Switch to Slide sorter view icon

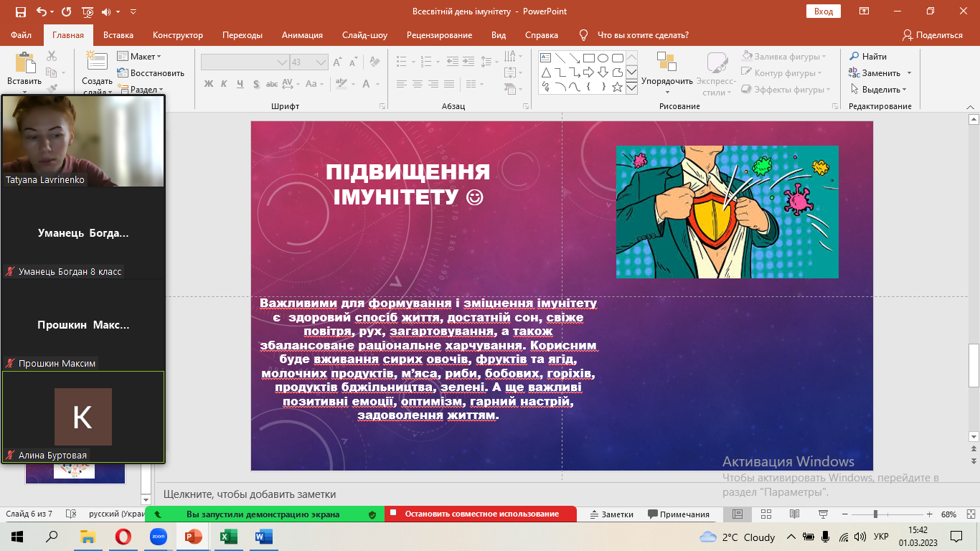[766, 514]
